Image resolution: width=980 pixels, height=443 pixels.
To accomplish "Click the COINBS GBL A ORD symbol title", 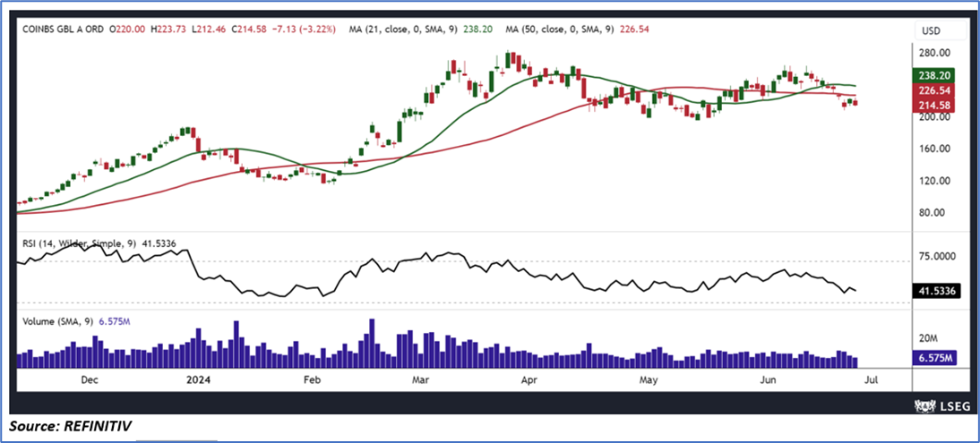I will (x=64, y=28).
